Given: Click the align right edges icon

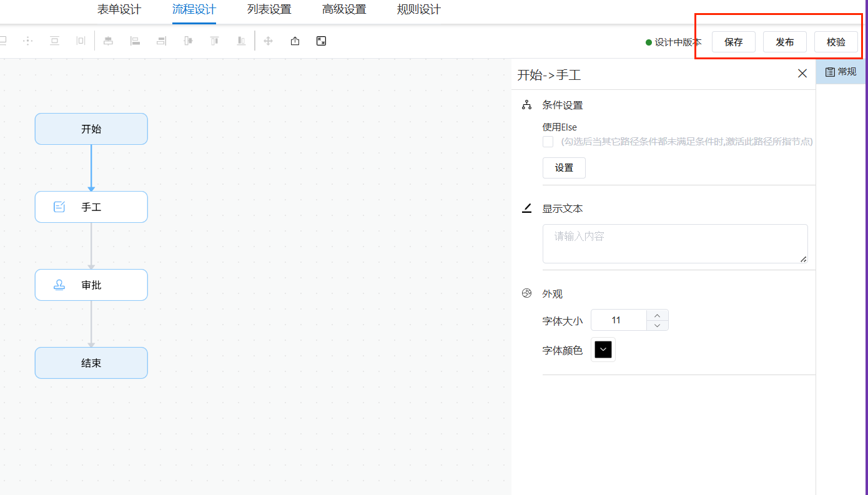Looking at the screenshot, I should pyautogui.click(x=162, y=41).
